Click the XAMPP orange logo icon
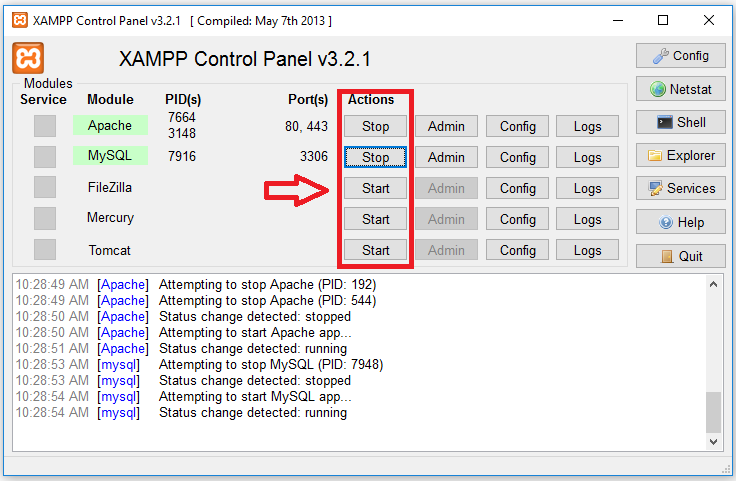Viewport: 736px width, 481px height. [28, 58]
